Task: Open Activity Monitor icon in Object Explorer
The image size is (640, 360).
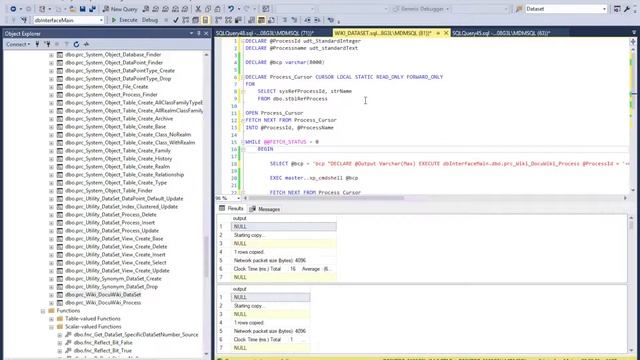Action: pyautogui.click(x=86, y=44)
